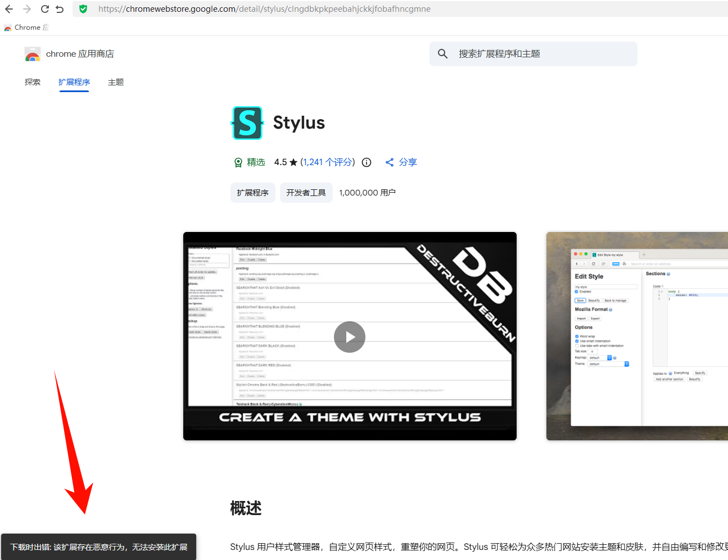Viewport: 728px width, 560px height.
Task: Reload the page with the refresh icon
Action: [x=45, y=9]
